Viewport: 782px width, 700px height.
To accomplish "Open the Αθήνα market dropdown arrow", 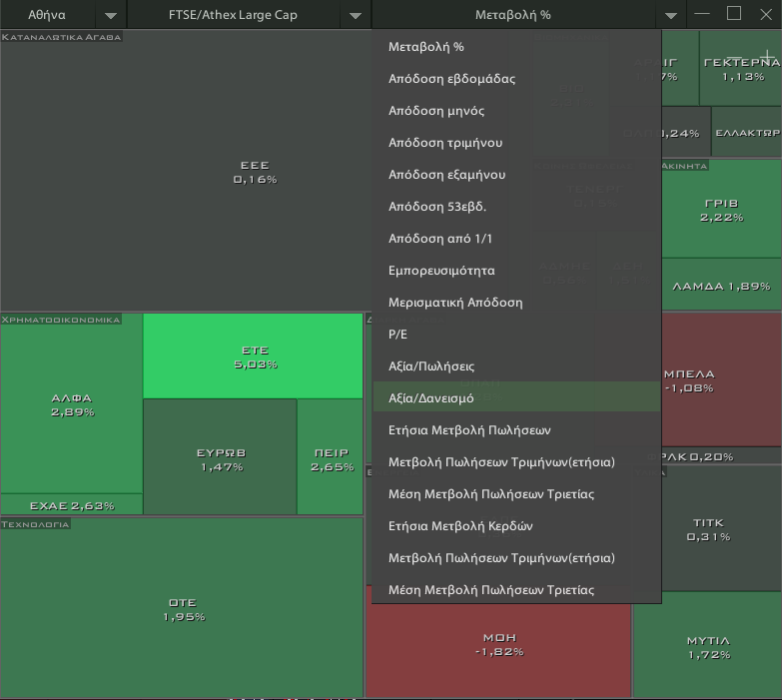I will click(111, 15).
